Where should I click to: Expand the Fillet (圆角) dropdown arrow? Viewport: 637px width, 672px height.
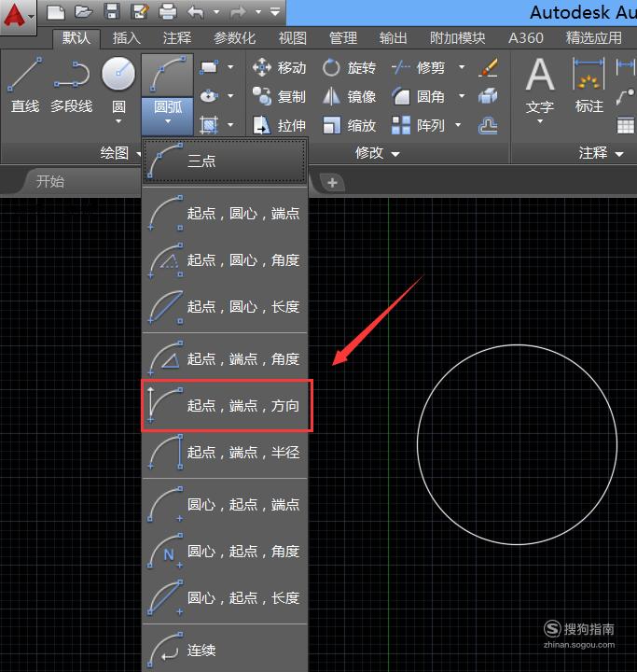462,96
